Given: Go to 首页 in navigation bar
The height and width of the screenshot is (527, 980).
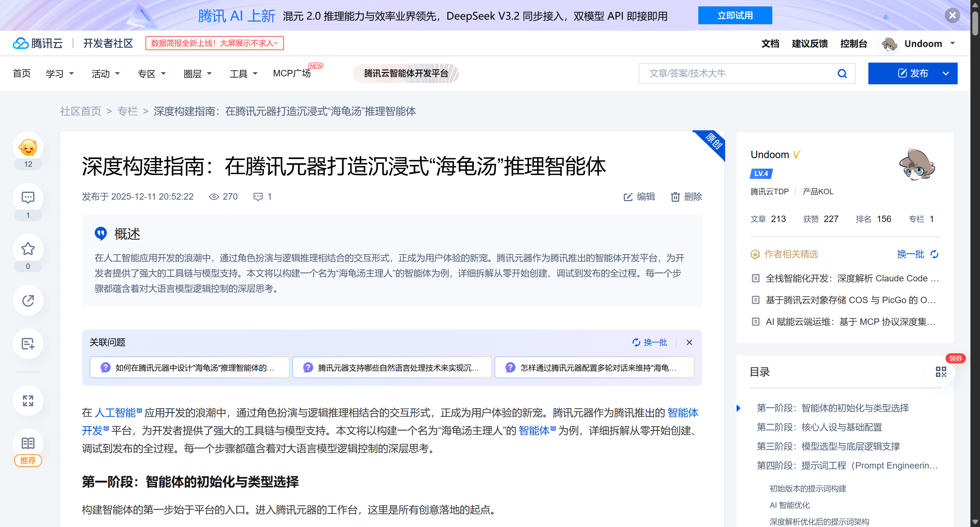Looking at the screenshot, I should coord(22,73).
